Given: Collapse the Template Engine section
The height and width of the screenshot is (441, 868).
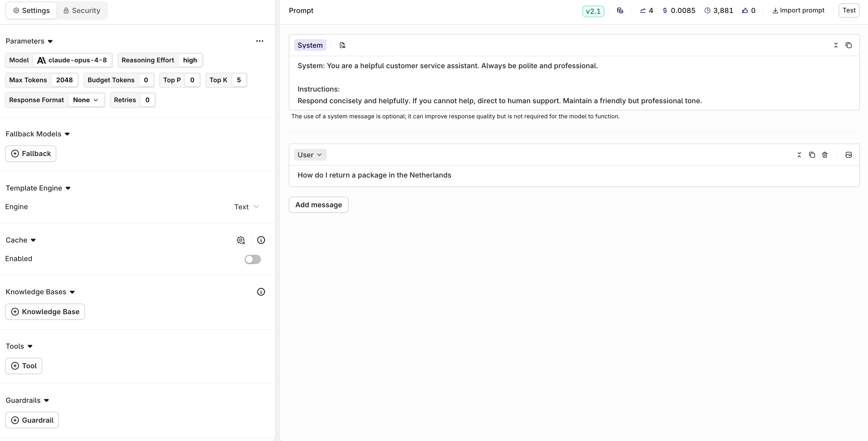Looking at the screenshot, I should click(68, 188).
